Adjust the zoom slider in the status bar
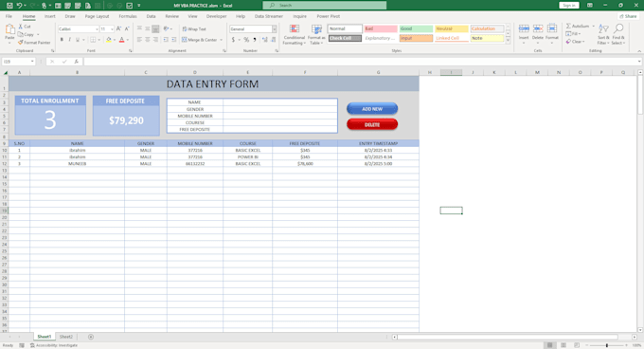Image resolution: width=644 pixels, height=349 pixels. (x=607, y=345)
